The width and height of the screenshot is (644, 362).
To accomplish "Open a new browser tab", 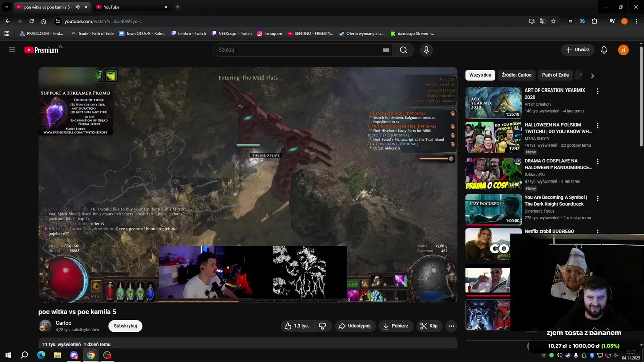I will pyautogui.click(x=178, y=7).
